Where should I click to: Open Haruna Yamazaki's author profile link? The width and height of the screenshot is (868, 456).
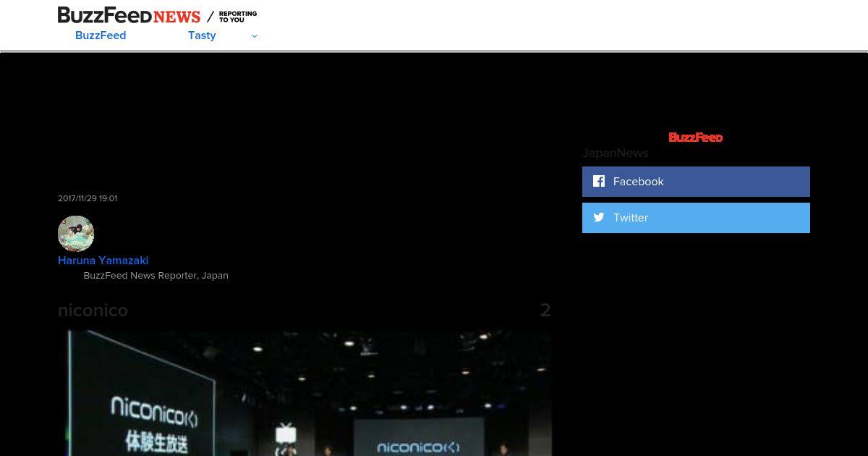103,261
